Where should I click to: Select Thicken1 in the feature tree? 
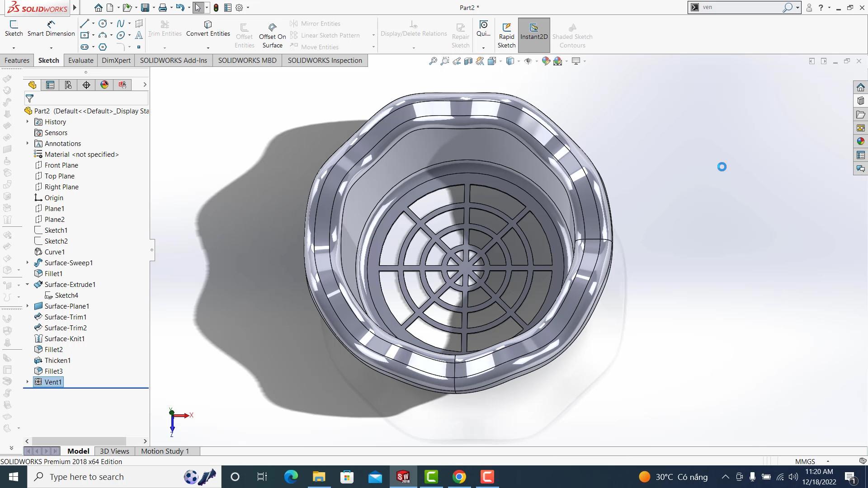[x=57, y=360]
